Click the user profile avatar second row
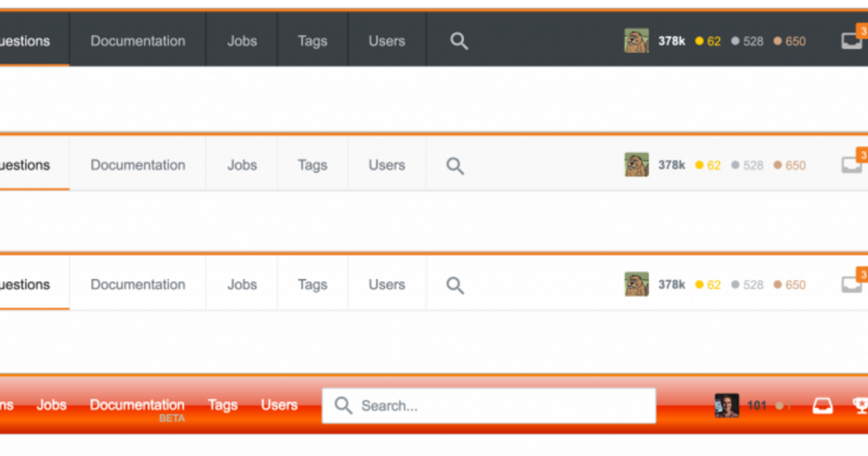Image resolution: width=868 pixels, height=456 pixels. click(x=637, y=165)
